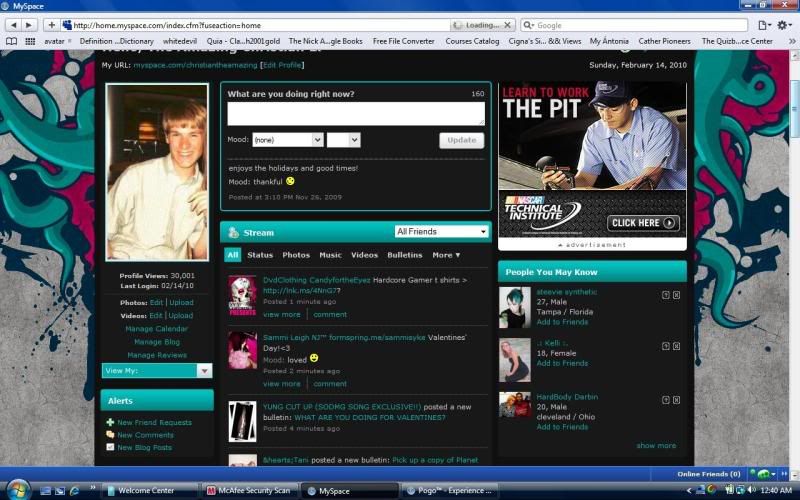Click the arrow icon beside Kelli suggestion
The image size is (800, 500).
[x=665, y=346]
